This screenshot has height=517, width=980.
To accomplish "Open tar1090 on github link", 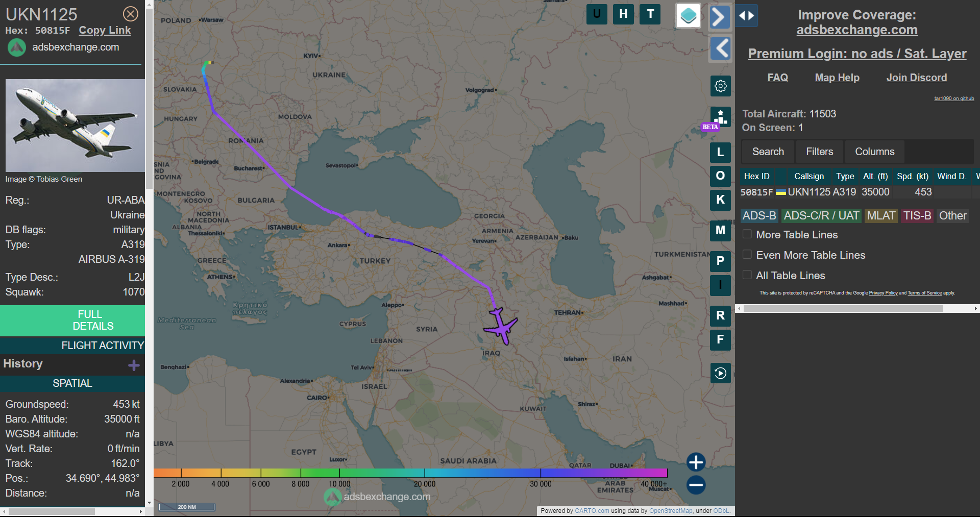I will click(954, 99).
